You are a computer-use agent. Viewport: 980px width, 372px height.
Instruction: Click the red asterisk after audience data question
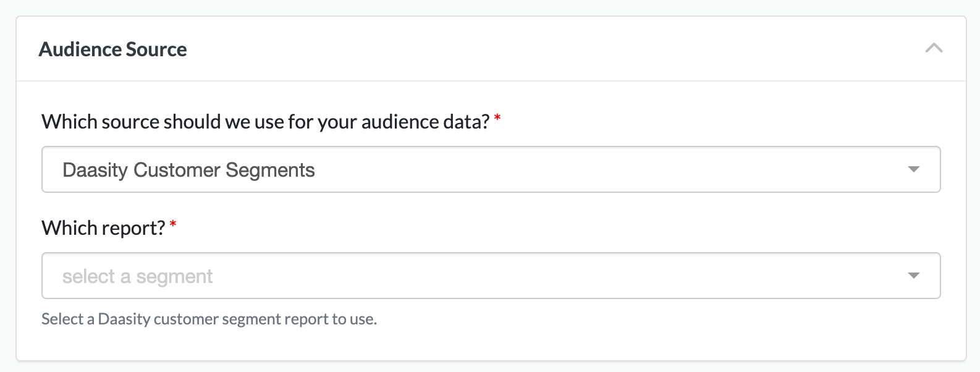(497, 118)
